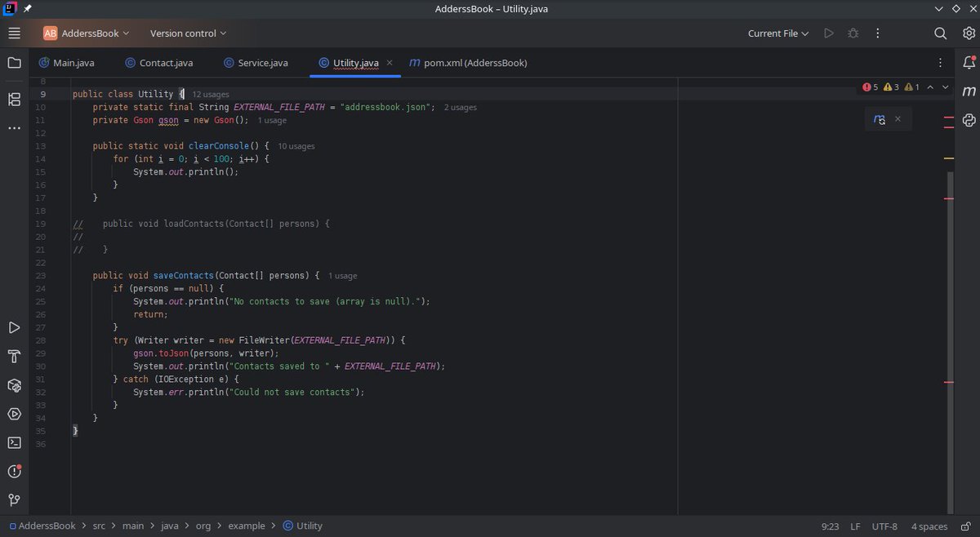Click the 12 usages hint
The width and height of the screenshot is (980, 537).
coord(211,95)
